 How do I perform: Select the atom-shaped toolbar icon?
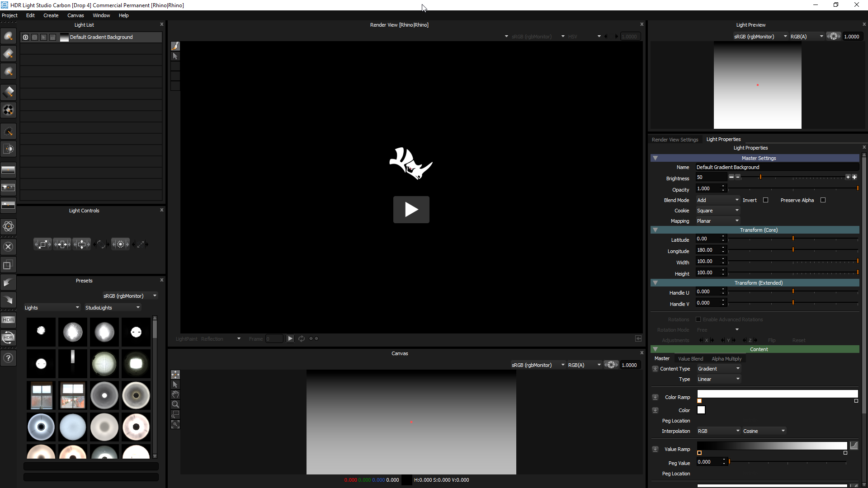8,226
